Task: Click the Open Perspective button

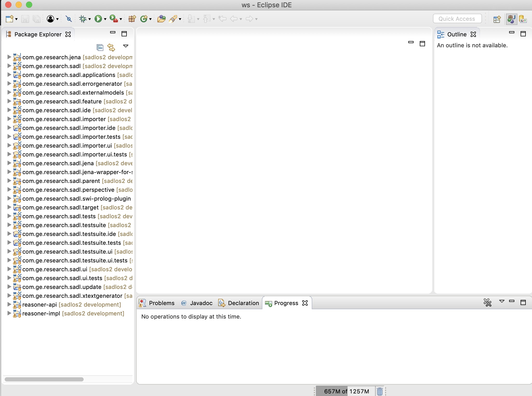Action: pyautogui.click(x=497, y=19)
